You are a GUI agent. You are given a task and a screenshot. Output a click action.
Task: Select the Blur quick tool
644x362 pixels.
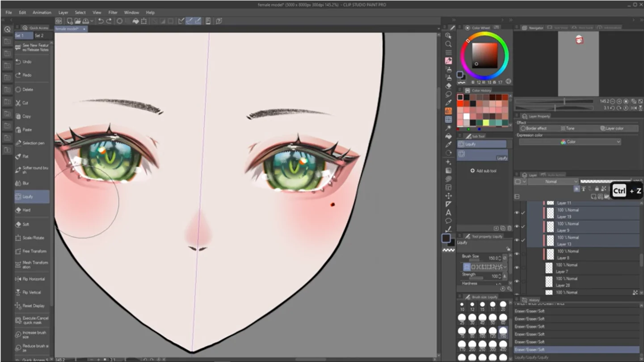tap(32, 183)
